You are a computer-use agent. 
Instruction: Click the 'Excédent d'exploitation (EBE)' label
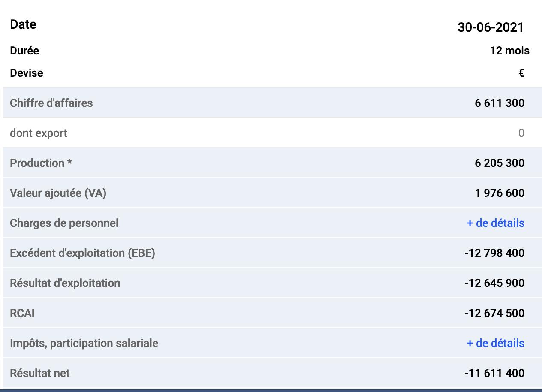coord(82,253)
